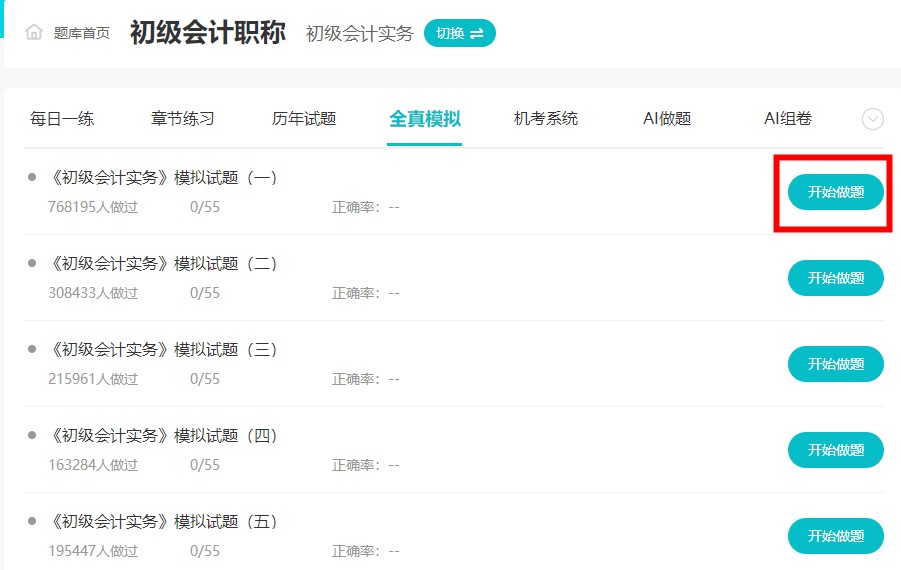
Task: Switch to the 每日一练 tab
Action: pyautogui.click(x=62, y=119)
